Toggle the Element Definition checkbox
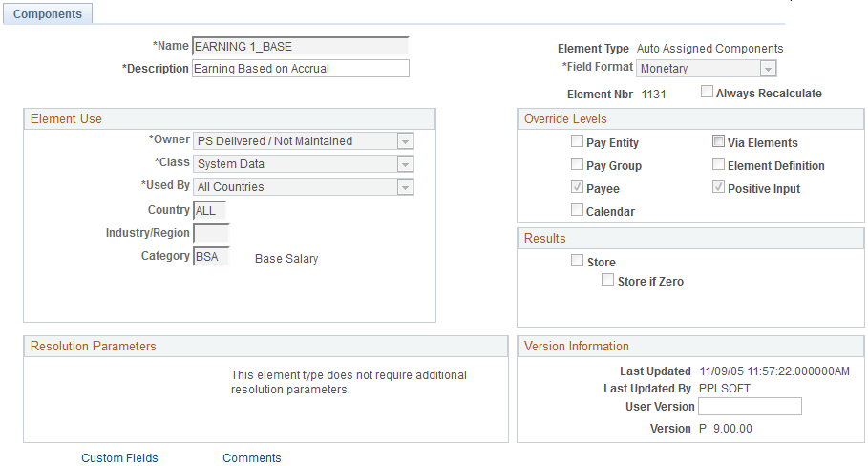Viewport: 868px width, 466px height. 718,164
